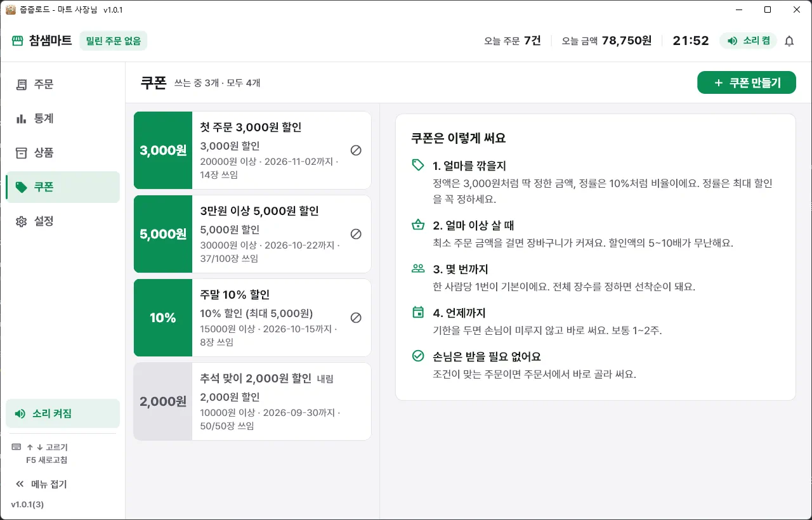Go to the 주문 menu
812x520 pixels.
63,84
